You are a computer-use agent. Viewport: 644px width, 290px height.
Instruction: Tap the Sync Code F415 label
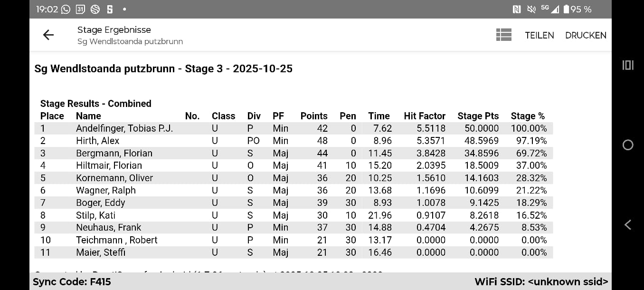72,281
